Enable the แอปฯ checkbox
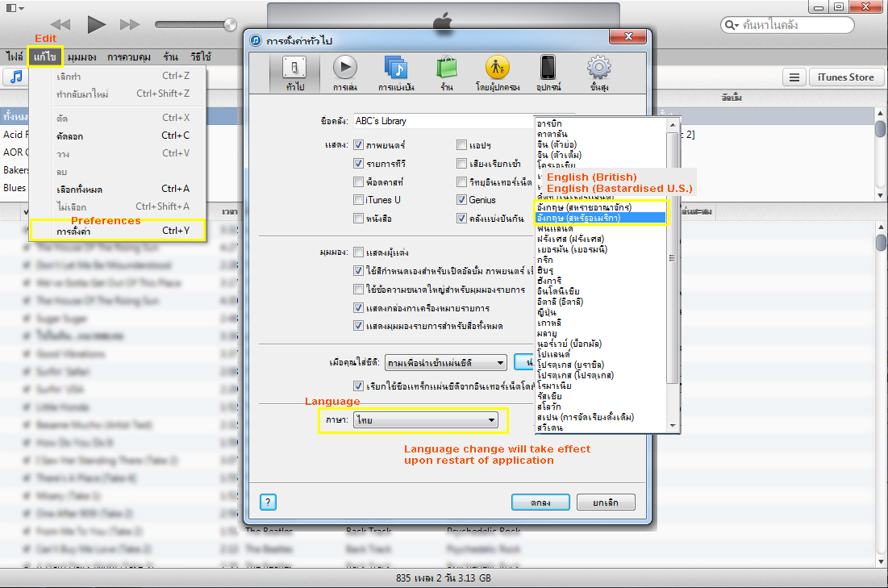 [461, 145]
